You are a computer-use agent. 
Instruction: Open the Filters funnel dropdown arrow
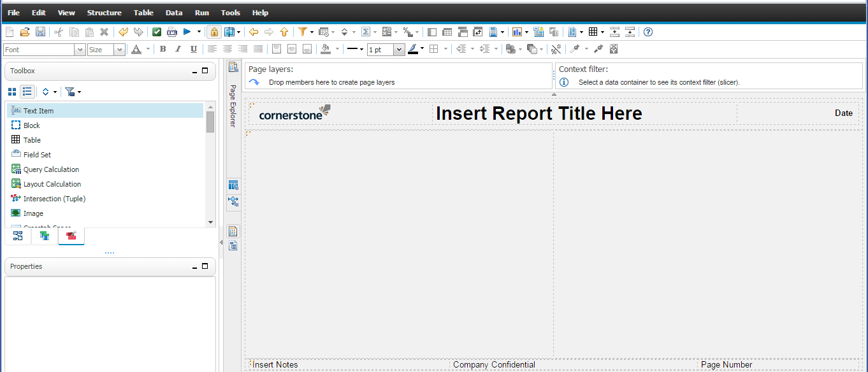click(312, 32)
